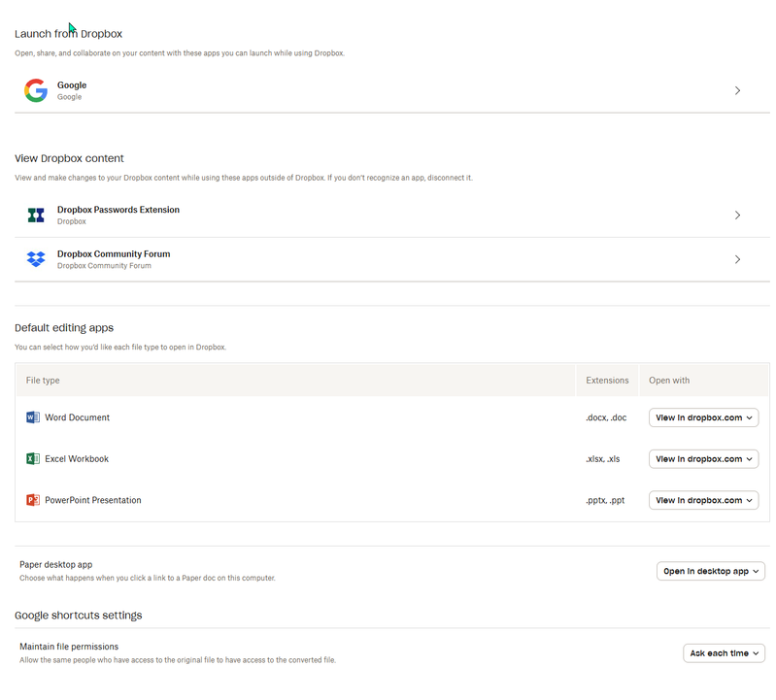This screenshot has height=700, width=776.
Task: Open the Maintain file permissions dropdown
Action: tap(724, 653)
